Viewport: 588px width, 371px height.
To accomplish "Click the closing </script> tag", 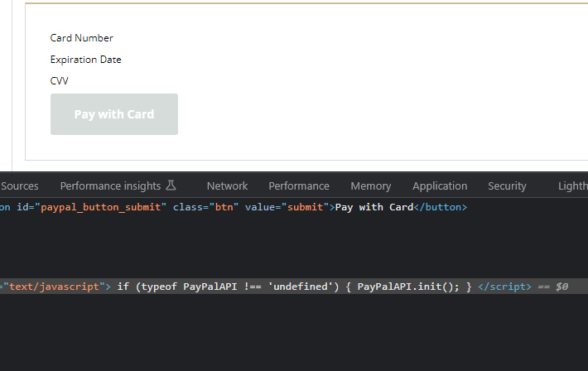I will (504, 287).
